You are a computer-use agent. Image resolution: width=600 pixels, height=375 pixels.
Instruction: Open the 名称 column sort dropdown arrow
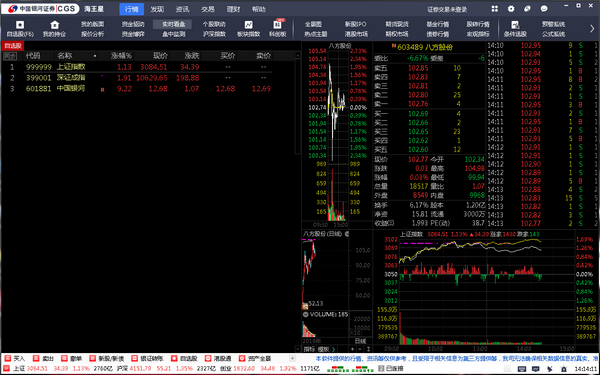(x=95, y=56)
